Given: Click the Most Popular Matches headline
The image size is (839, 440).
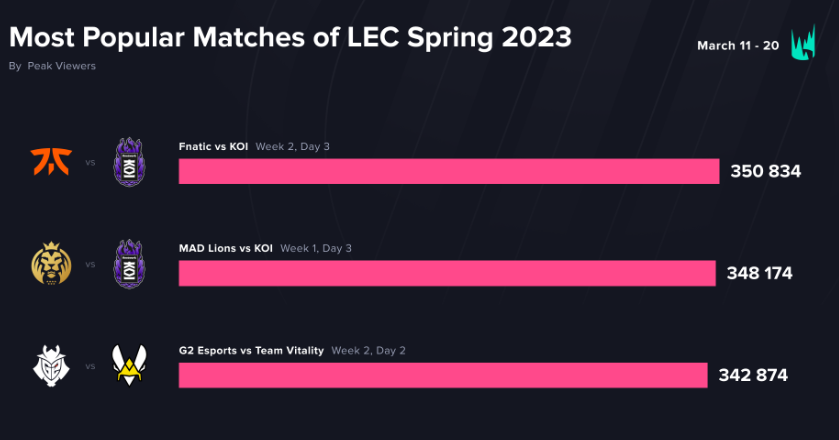Looking at the screenshot, I should pos(290,37).
